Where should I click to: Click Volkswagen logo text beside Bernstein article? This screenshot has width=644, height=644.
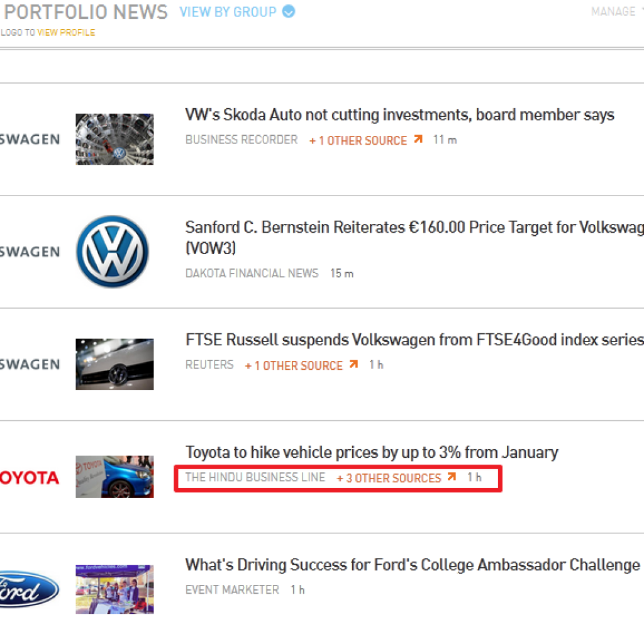[x=30, y=252]
